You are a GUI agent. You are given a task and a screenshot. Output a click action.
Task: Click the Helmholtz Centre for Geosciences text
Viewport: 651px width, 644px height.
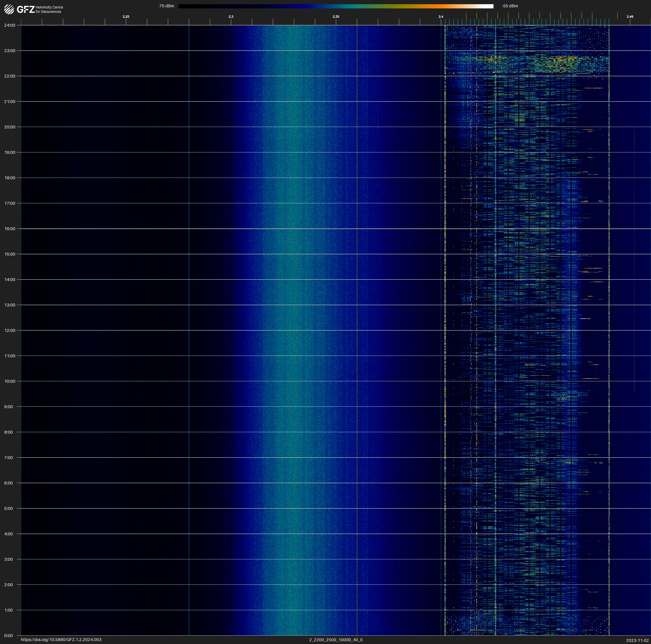[49, 9]
